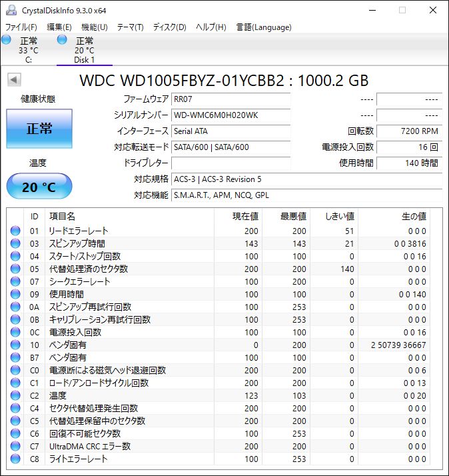Switch to the C: drive tab
The width and height of the screenshot is (449, 476).
(x=28, y=50)
